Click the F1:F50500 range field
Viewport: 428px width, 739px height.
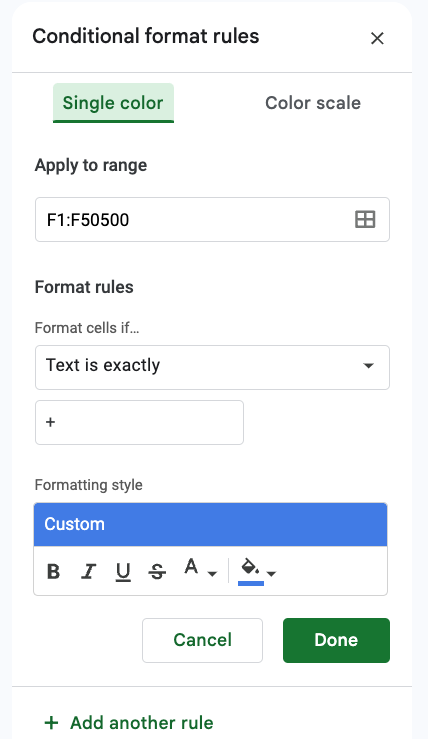212,220
